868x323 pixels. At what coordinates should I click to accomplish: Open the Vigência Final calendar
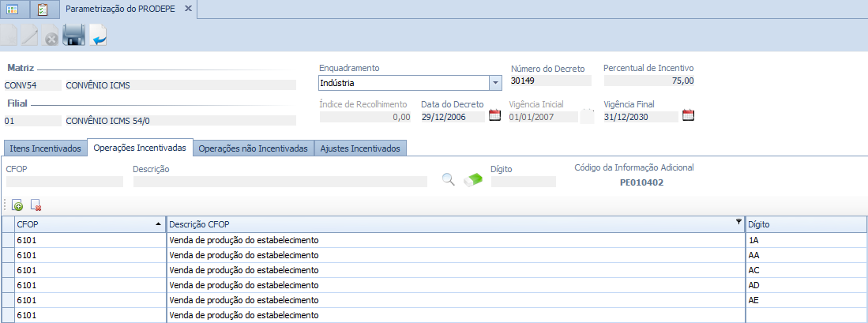[x=688, y=115]
